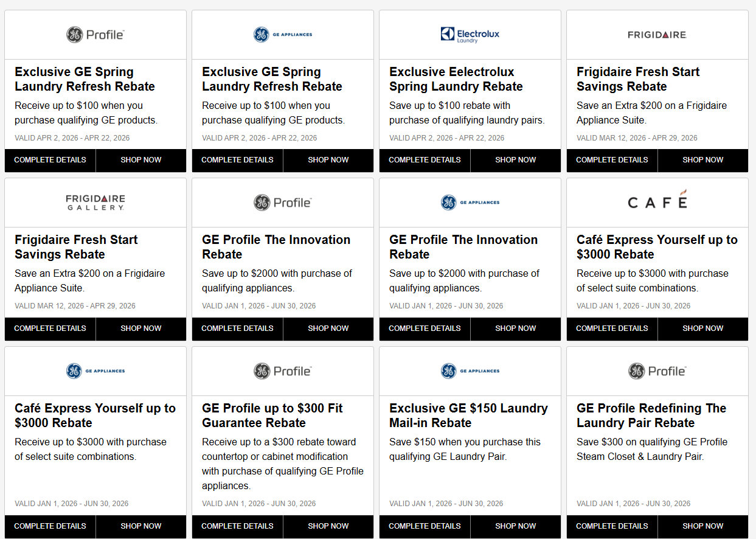Click GE Profile logo on Fit Guarantee card

click(x=282, y=370)
